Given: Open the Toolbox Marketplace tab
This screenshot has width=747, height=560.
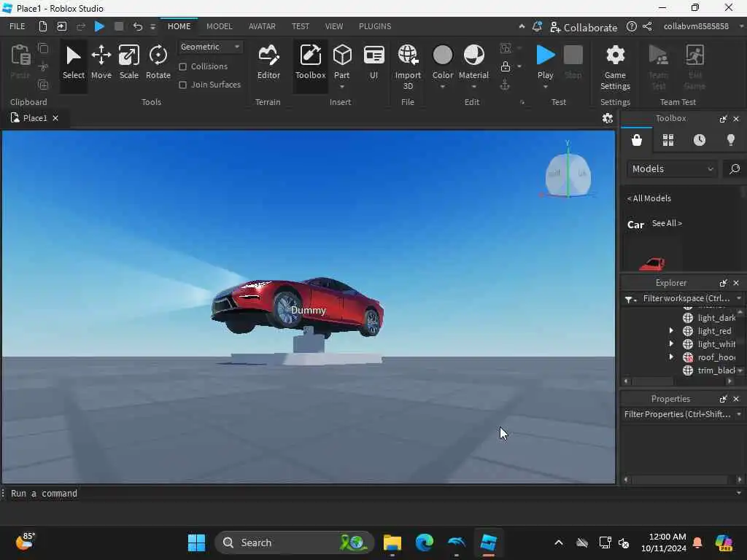Looking at the screenshot, I should coord(636,140).
